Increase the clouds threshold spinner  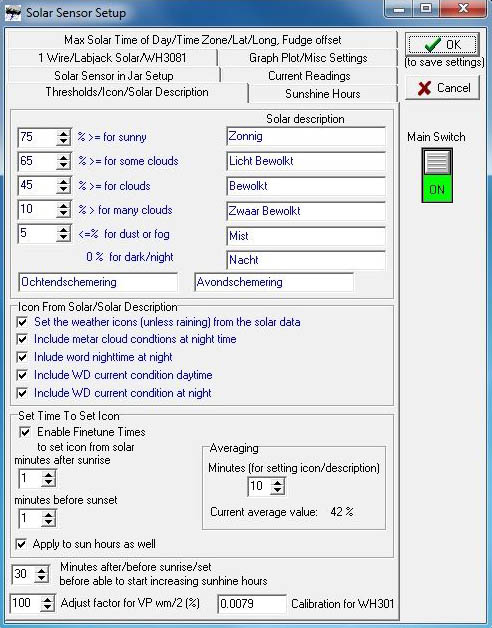[63, 182]
